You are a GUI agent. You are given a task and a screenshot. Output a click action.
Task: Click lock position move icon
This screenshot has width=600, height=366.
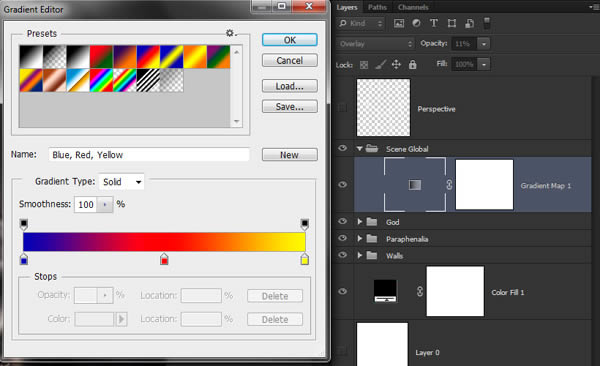[396, 64]
